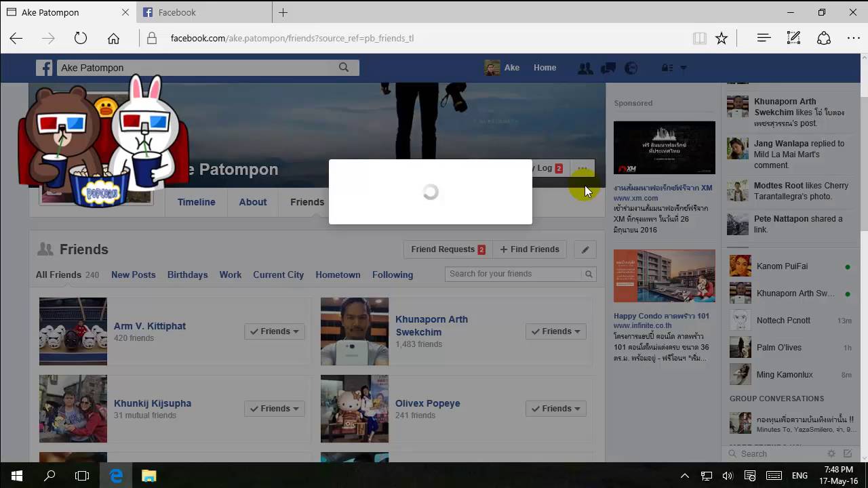Screen dimensions: 868x488
Task: Open Friends dropdown for Arm V. Kittiphat
Action: [x=274, y=331]
